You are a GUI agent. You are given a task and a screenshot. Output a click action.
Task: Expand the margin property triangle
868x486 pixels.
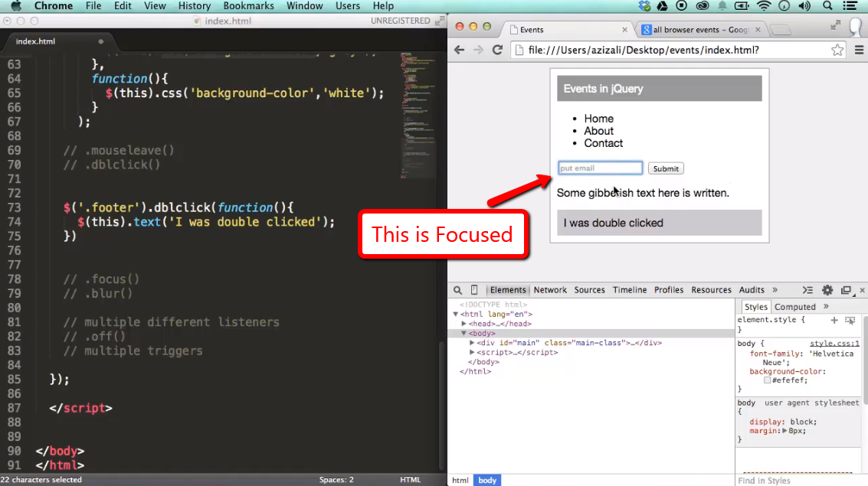coord(784,431)
